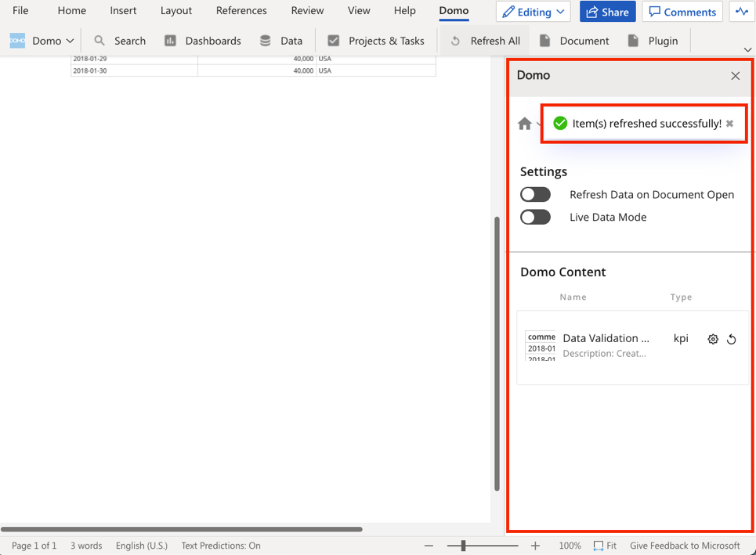The image size is (756, 555).
Task: Switch to the References ribbon tab
Action: click(x=241, y=11)
